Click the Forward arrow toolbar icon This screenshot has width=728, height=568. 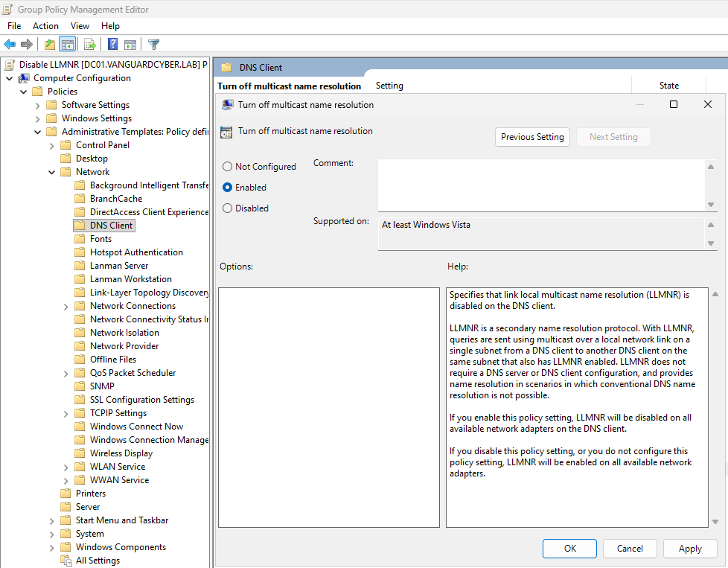[x=27, y=45]
